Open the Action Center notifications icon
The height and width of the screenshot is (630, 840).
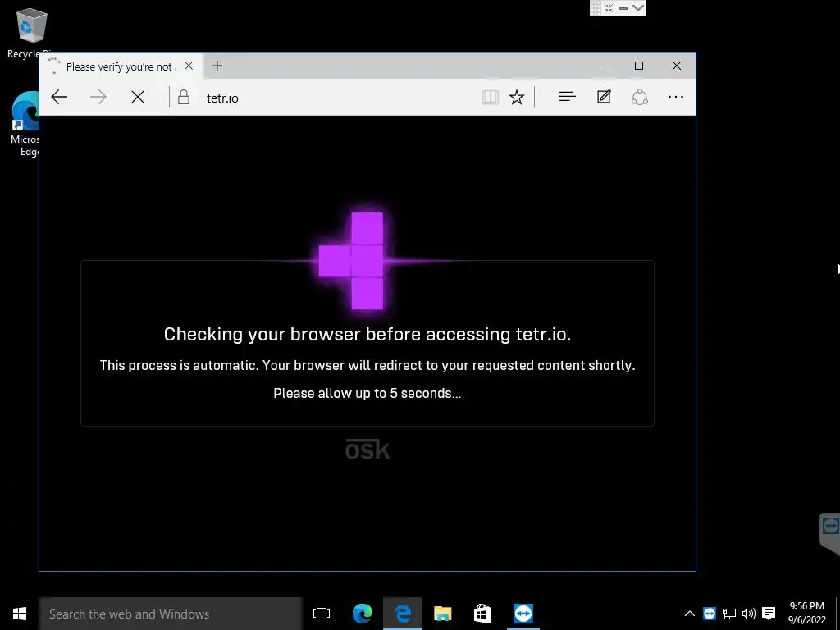point(769,614)
